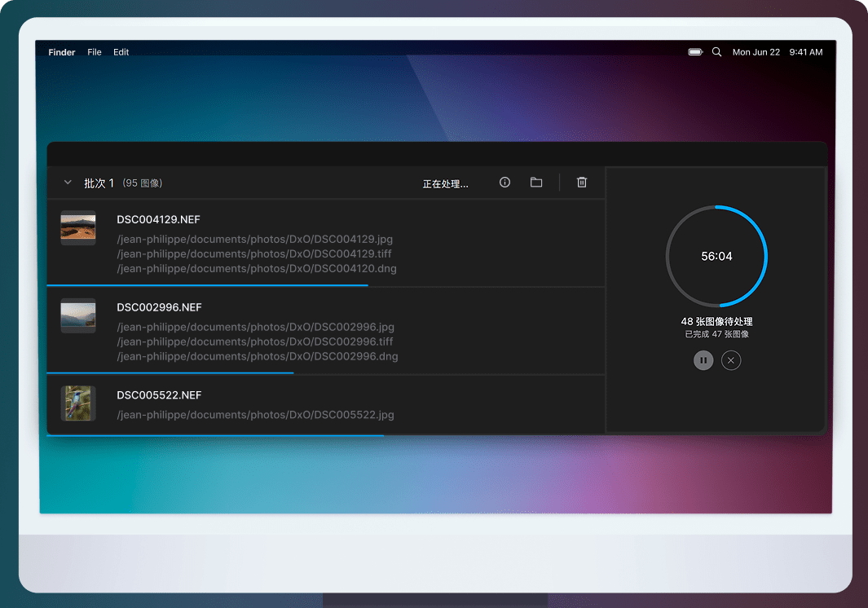This screenshot has height=608, width=868.
Task: Open Spotlight search in the menu bar
Action: (717, 52)
